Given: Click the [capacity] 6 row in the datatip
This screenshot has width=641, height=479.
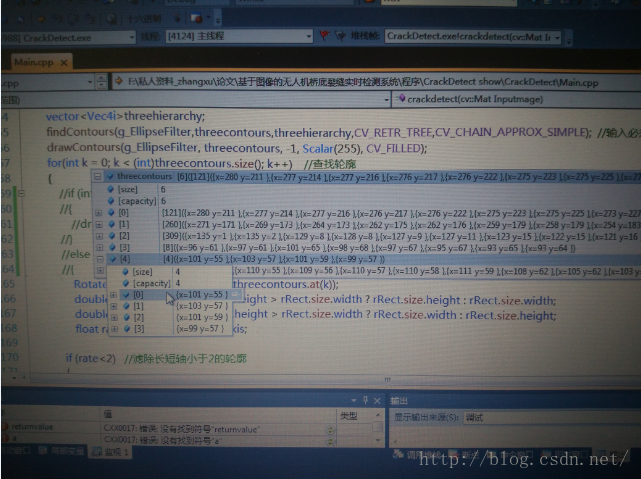Looking at the screenshot, I should [366, 201].
